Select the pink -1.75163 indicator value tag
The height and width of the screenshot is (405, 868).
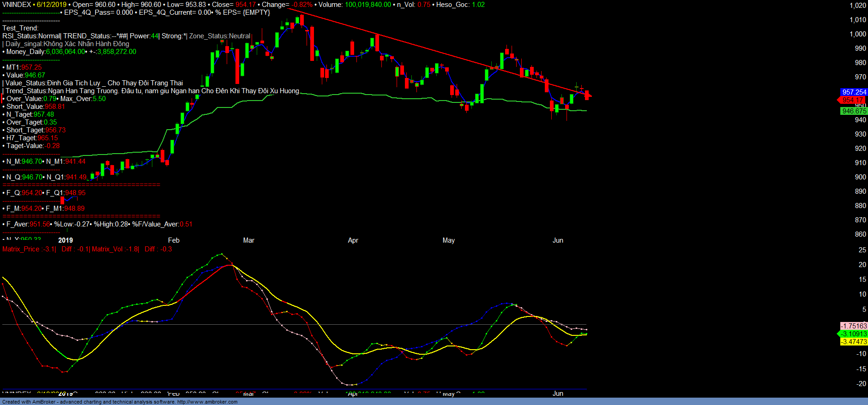click(x=854, y=326)
